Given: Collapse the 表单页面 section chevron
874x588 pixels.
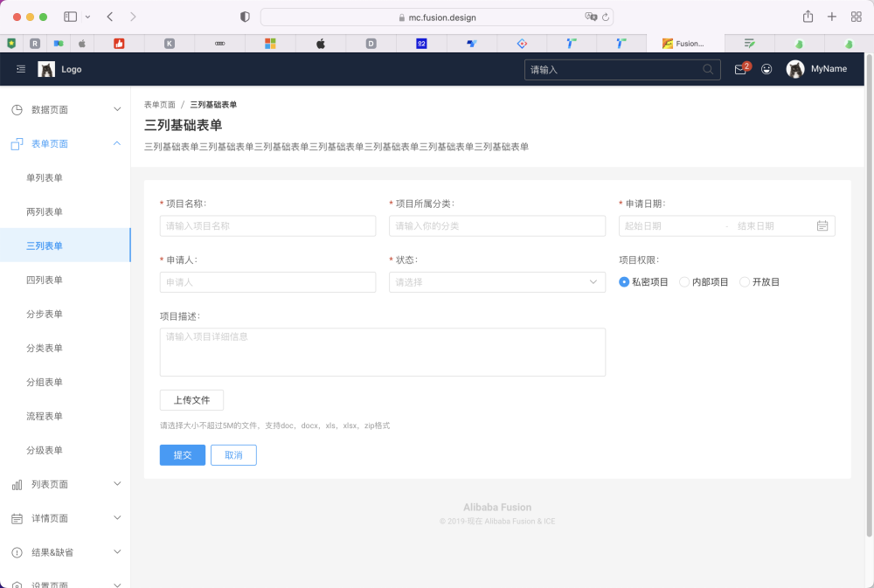Looking at the screenshot, I should [x=116, y=143].
